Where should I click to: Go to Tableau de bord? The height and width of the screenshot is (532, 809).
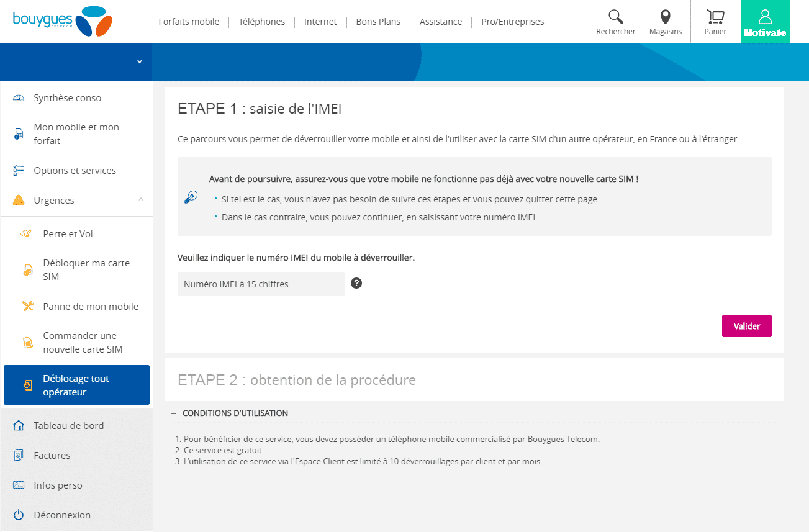click(x=69, y=426)
